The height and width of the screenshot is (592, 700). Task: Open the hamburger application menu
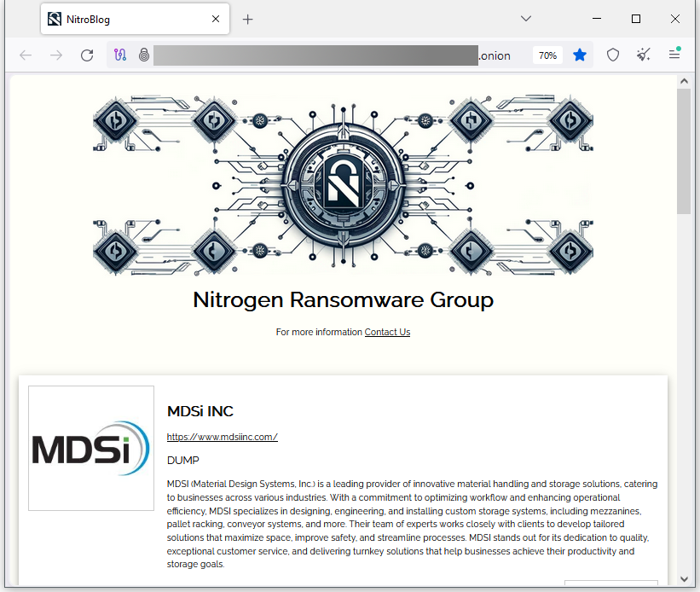tap(674, 55)
